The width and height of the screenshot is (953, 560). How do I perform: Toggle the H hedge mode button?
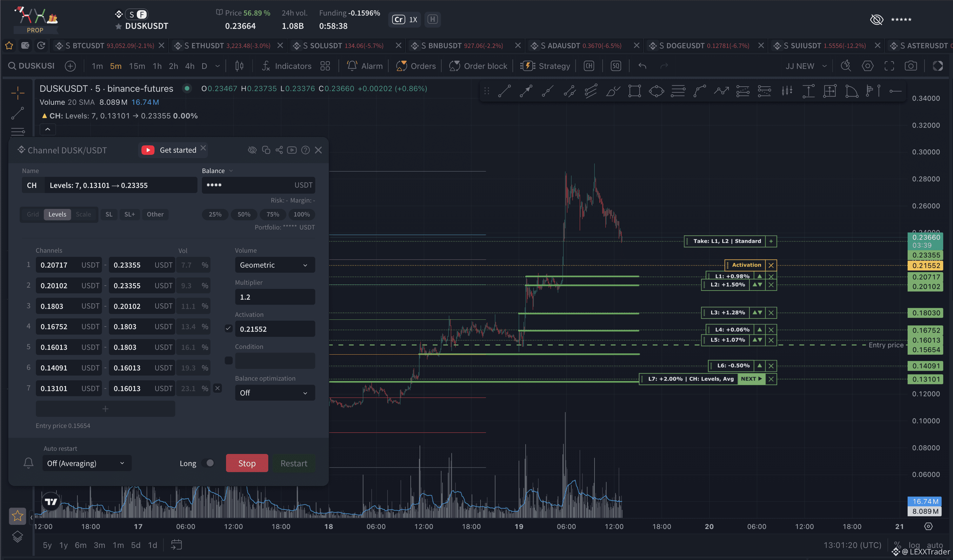pyautogui.click(x=432, y=19)
